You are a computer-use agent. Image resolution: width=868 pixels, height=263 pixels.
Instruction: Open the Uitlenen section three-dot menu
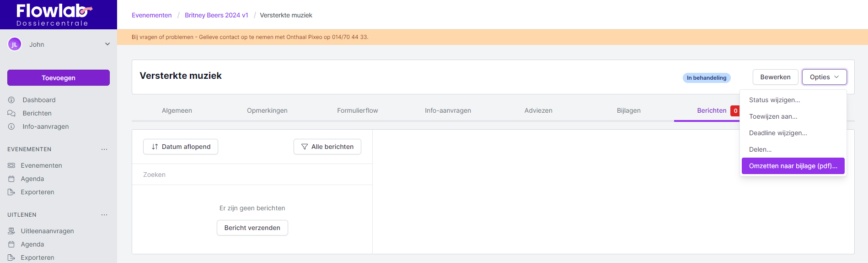coord(104,215)
